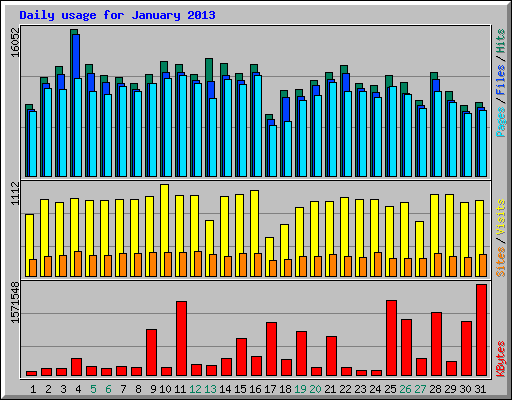Click the 1112 axis value
Screen dimensions: 512x400
coord(15,193)
